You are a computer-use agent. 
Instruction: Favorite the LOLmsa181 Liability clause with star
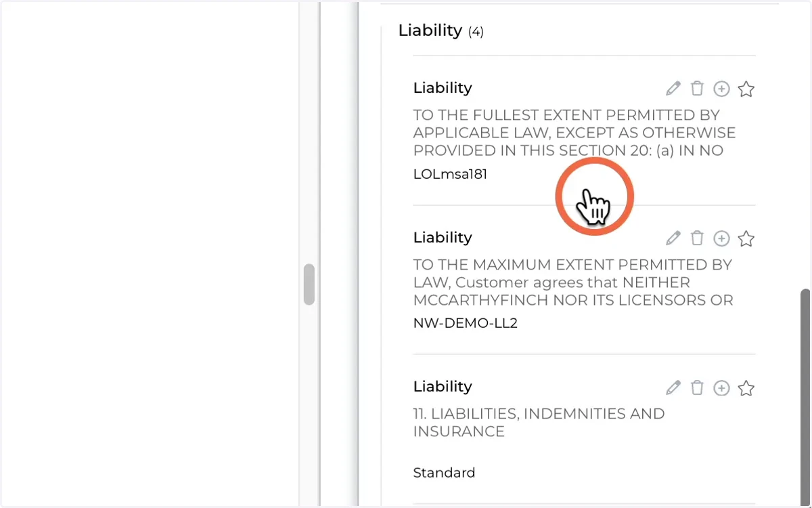pos(746,89)
